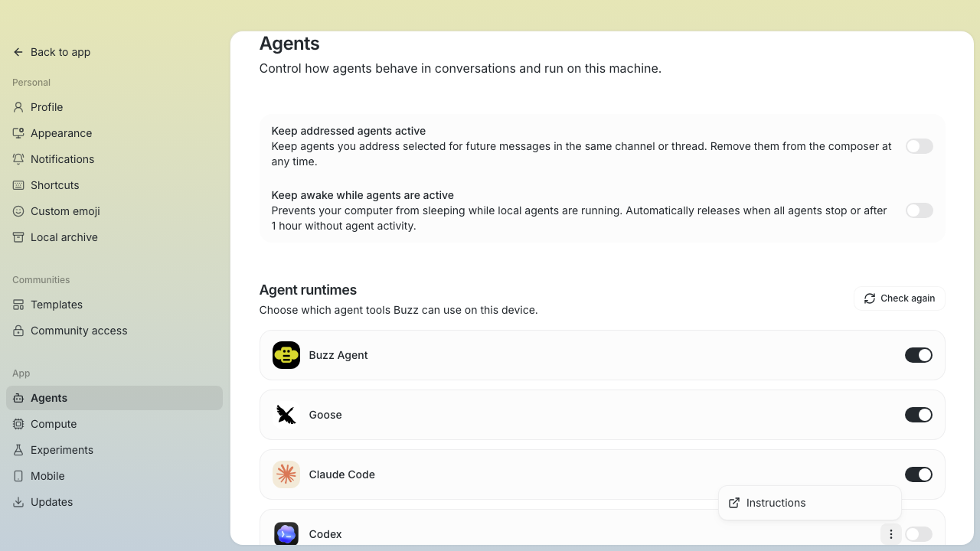Enable the Codex runtime toggle
This screenshot has height=551, width=980.
pos(919,534)
